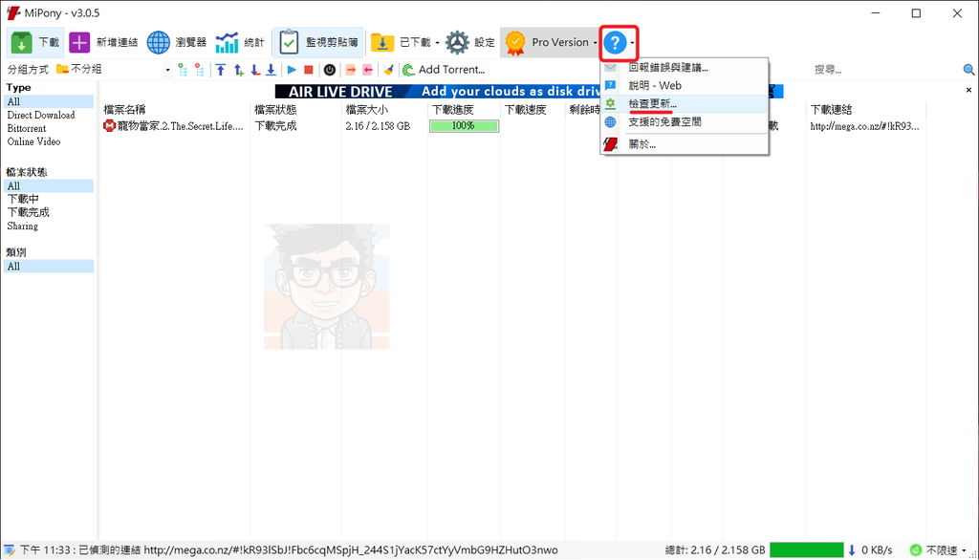Click the status bar log list icon
This screenshot has height=560, width=979.
pyautogui.click(x=10, y=550)
